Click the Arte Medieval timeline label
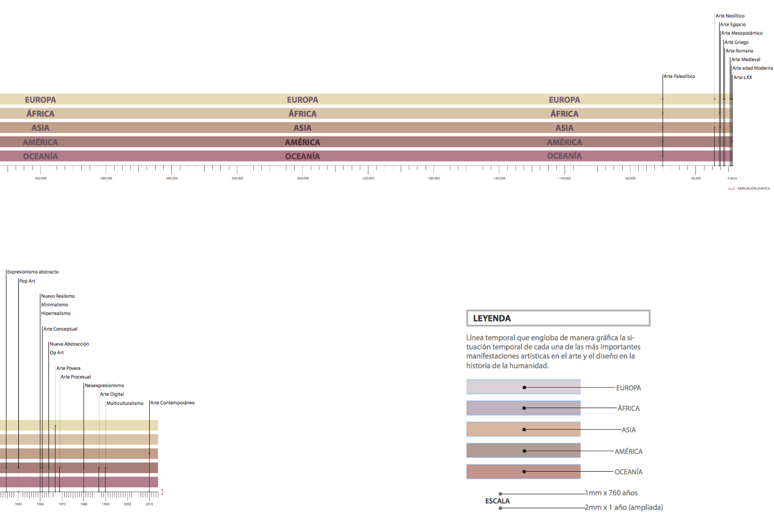Image resolution: width=774 pixels, height=532 pixels. [745, 60]
